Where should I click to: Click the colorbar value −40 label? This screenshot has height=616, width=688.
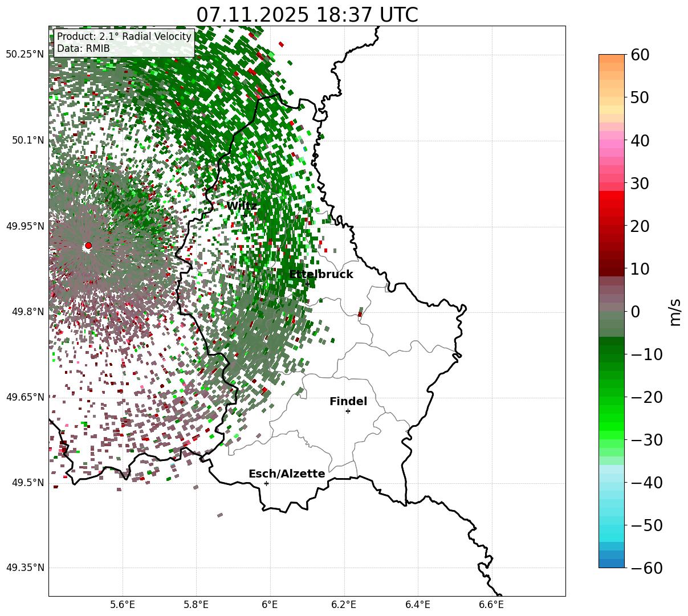tap(646, 483)
